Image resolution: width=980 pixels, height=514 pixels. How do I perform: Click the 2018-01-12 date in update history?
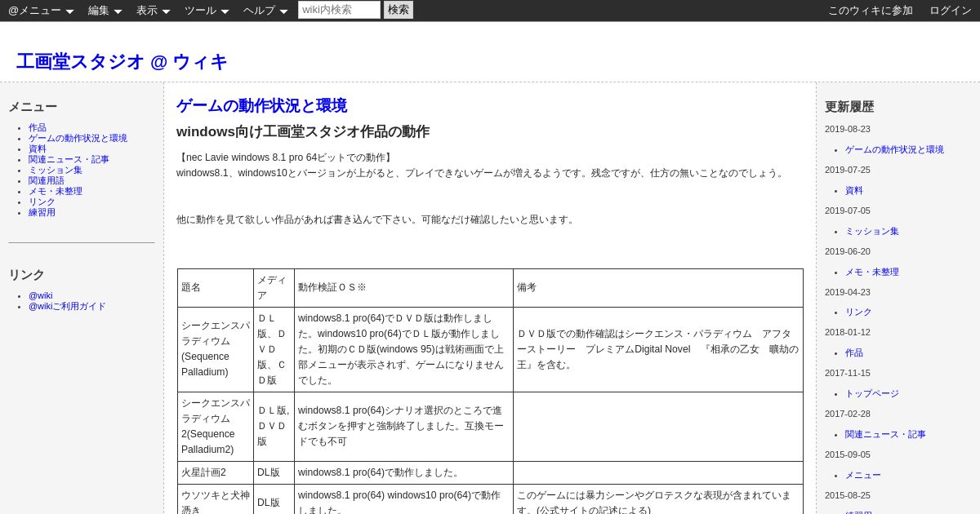847,332
